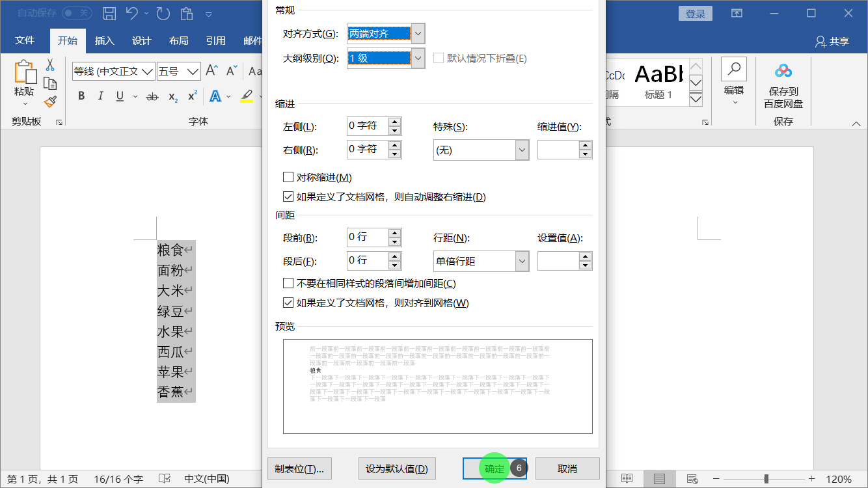Check 不要在相同样式的段落间增加间距 checkbox

(x=288, y=283)
